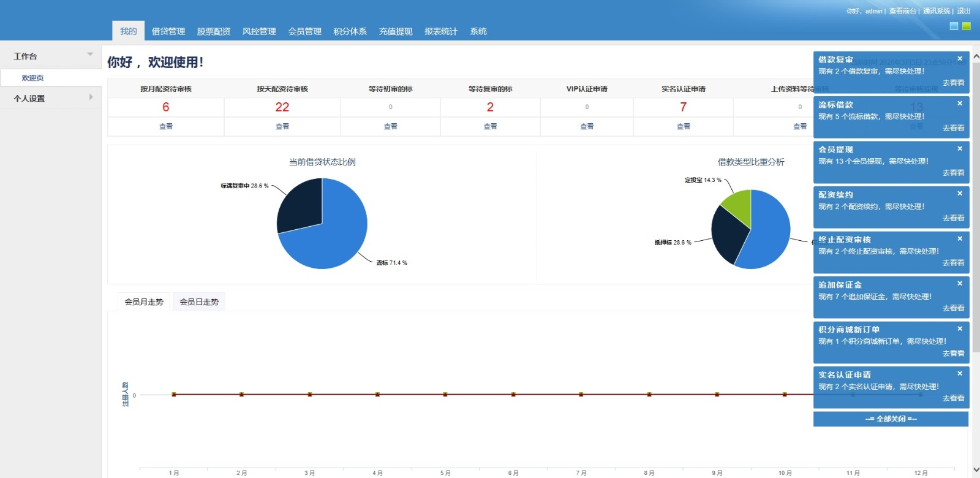Click the 退出 logout link

[x=964, y=11]
